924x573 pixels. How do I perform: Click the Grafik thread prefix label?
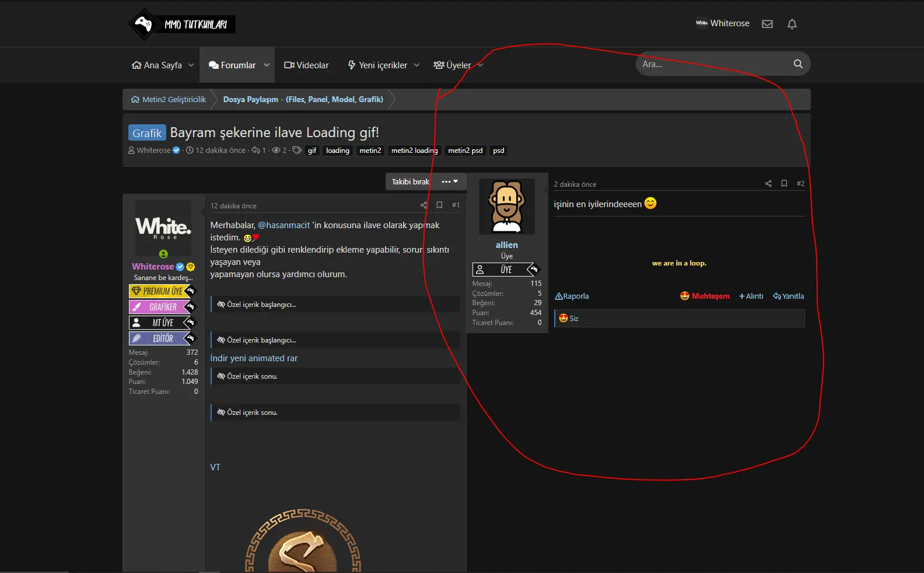tap(147, 133)
